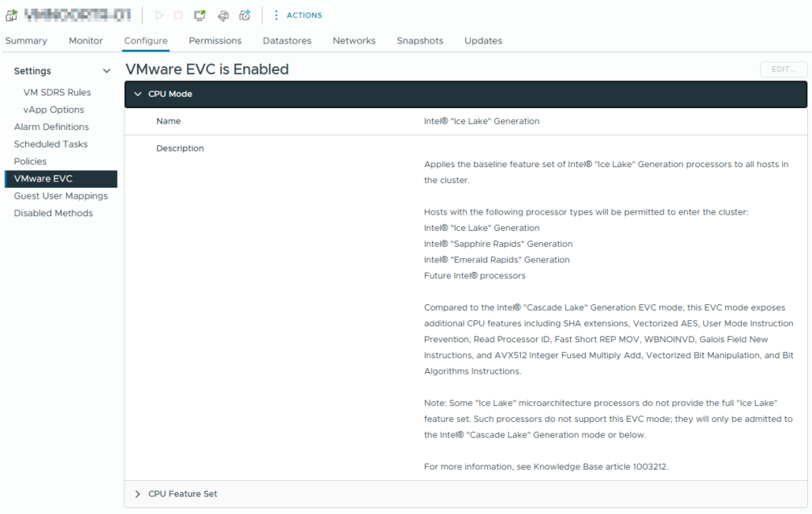Collapse the Settings group in sidebar
The height and width of the screenshot is (514, 812).
coord(106,71)
